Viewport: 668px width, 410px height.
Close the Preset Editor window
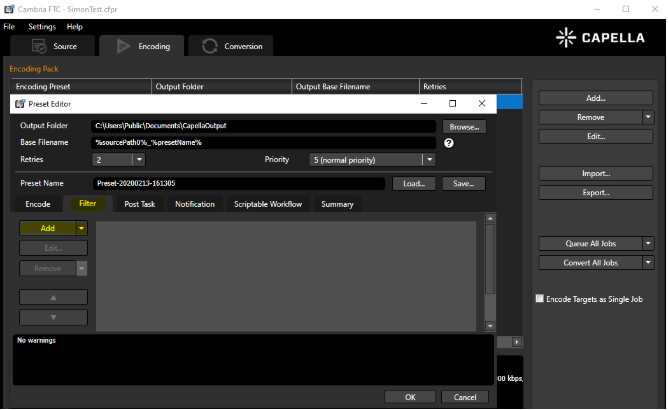(x=482, y=104)
